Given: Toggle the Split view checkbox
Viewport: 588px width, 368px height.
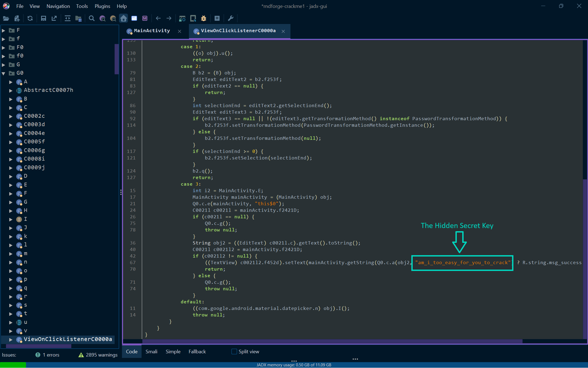Looking at the screenshot, I should pos(234,352).
